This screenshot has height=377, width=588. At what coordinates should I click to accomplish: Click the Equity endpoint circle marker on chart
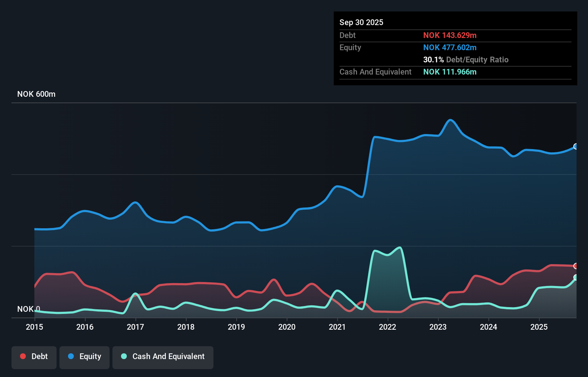pyautogui.click(x=575, y=146)
